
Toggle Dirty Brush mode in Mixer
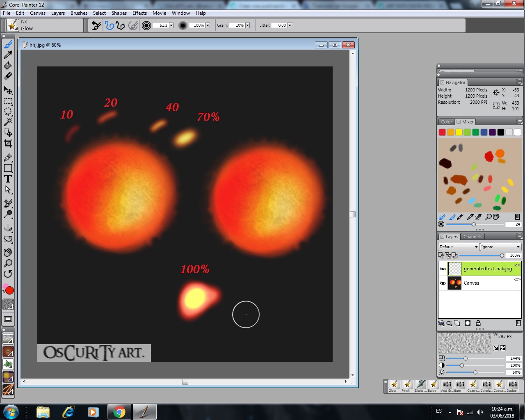(442, 217)
